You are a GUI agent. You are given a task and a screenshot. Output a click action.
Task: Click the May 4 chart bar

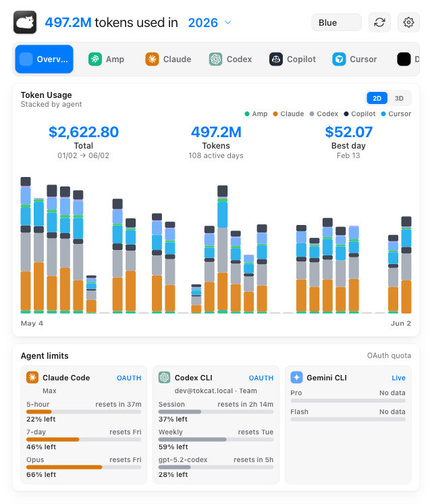click(x=26, y=245)
